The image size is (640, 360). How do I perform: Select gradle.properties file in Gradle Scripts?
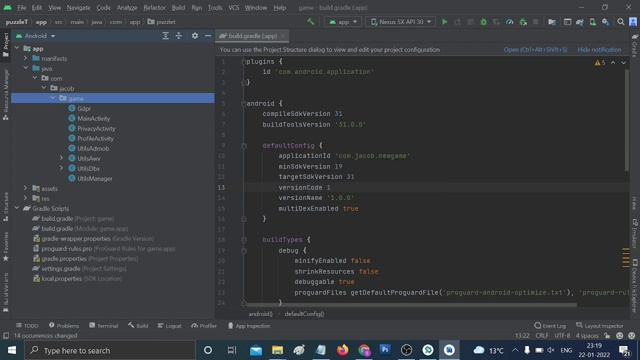[x=64, y=258]
